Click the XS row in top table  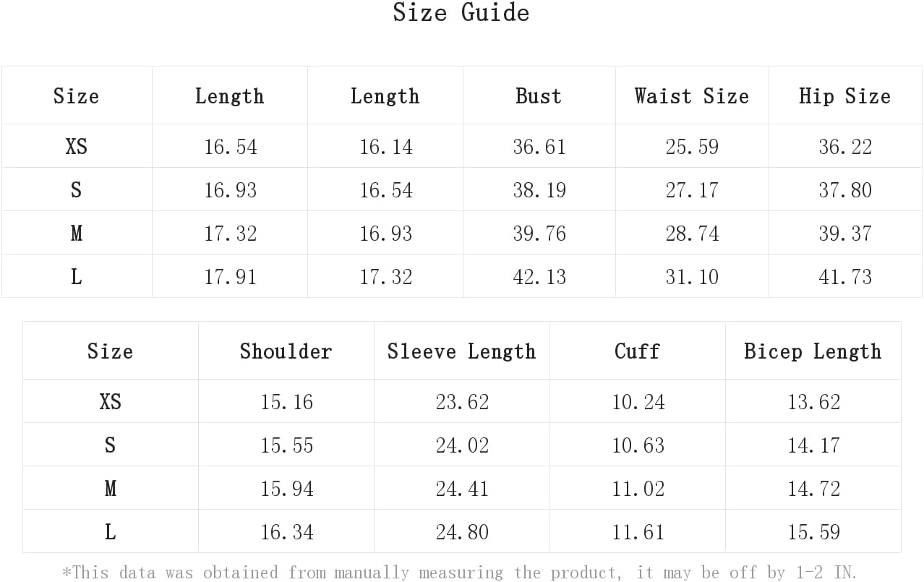461,146
